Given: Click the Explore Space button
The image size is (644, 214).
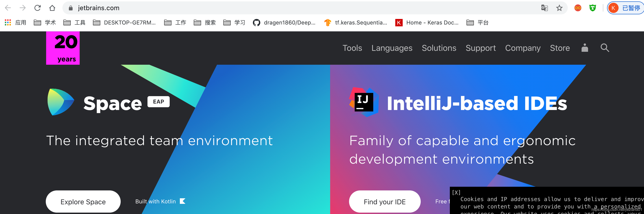Looking at the screenshot, I should pos(83,202).
